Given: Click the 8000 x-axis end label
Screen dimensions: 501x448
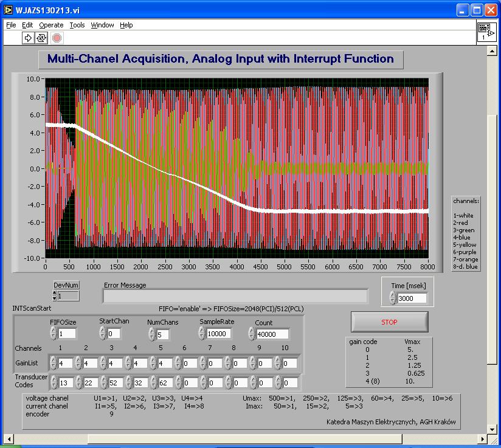Looking at the screenshot, I should click(427, 267).
